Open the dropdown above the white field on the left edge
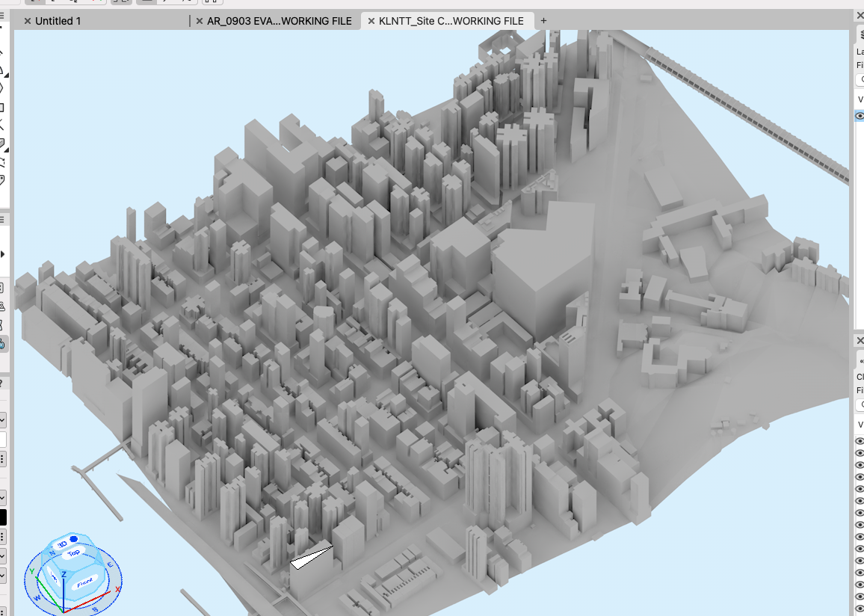Image resolution: width=864 pixels, height=616 pixels. point(3,420)
